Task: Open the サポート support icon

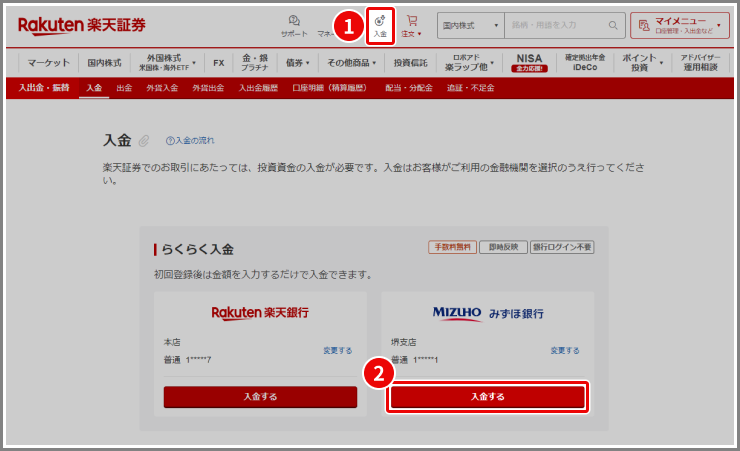Action: [294, 26]
